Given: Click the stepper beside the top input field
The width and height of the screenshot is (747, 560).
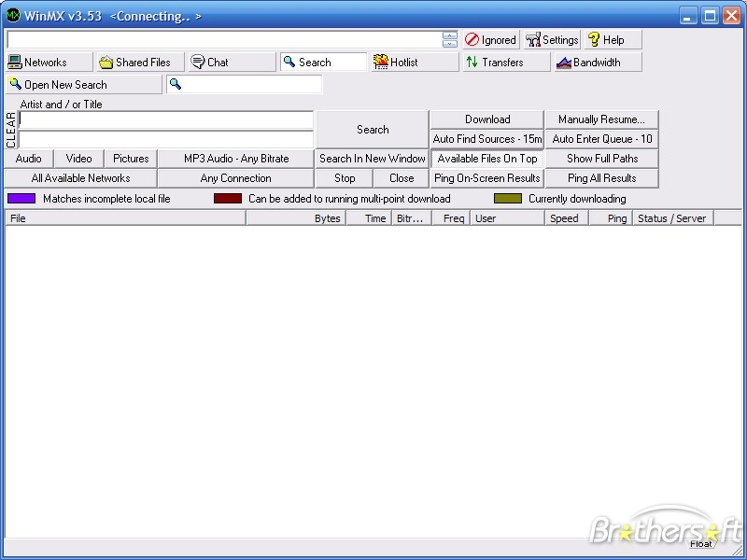Looking at the screenshot, I should [x=450, y=39].
